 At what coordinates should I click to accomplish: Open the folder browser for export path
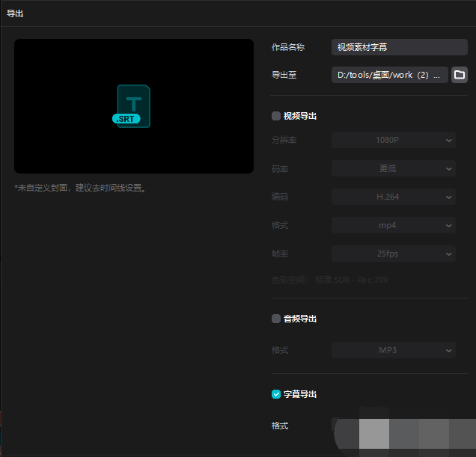[460, 75]
